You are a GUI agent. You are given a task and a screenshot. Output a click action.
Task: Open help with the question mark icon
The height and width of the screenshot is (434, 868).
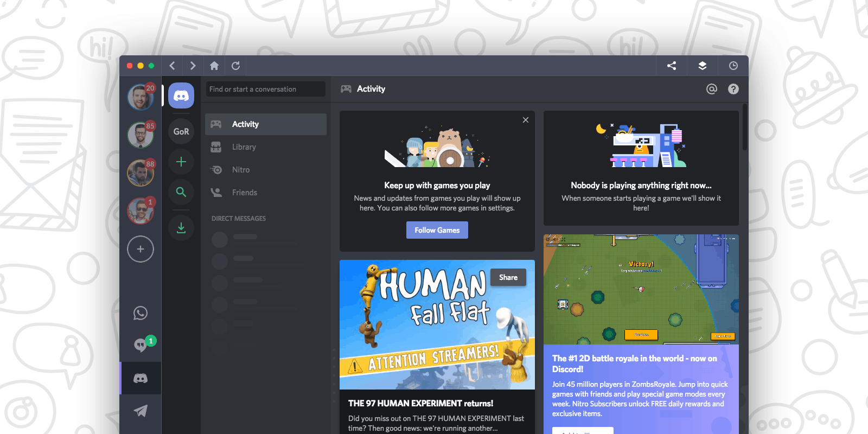733,89
